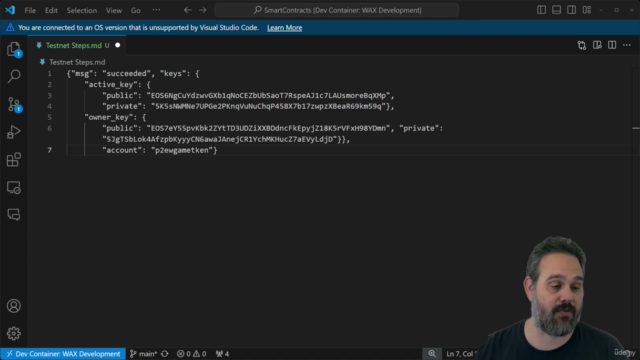
Task: Open the Go menu
Action: pyautogui.click(x=136, y=10)
